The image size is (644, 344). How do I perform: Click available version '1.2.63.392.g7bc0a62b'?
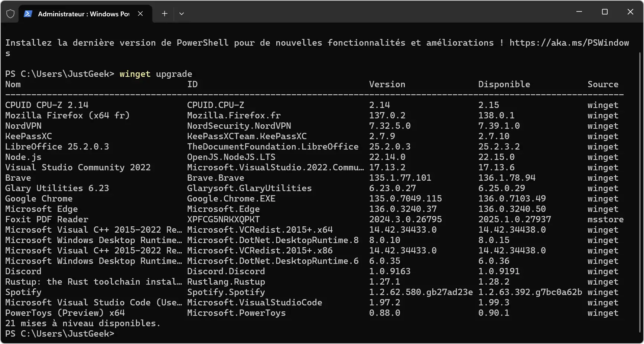pos(530,292)
